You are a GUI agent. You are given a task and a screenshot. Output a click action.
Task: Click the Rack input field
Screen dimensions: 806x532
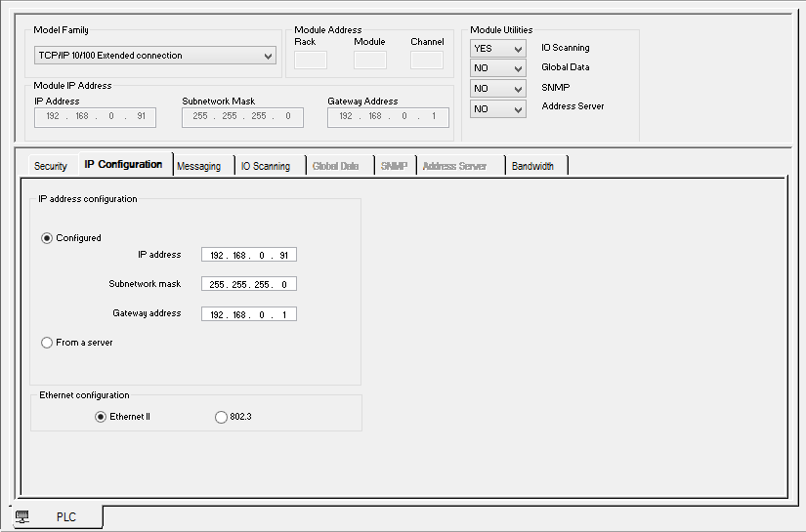[x=311, y=61]
